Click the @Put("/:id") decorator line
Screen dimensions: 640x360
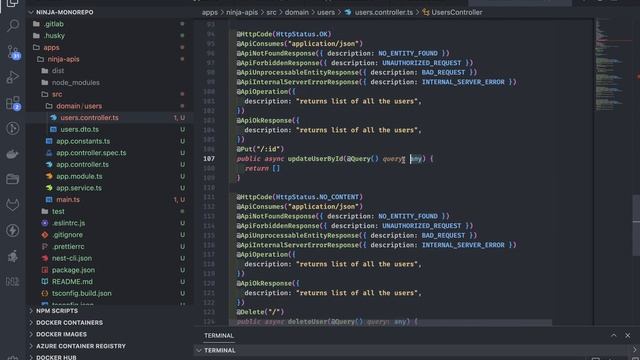(260, 149)
